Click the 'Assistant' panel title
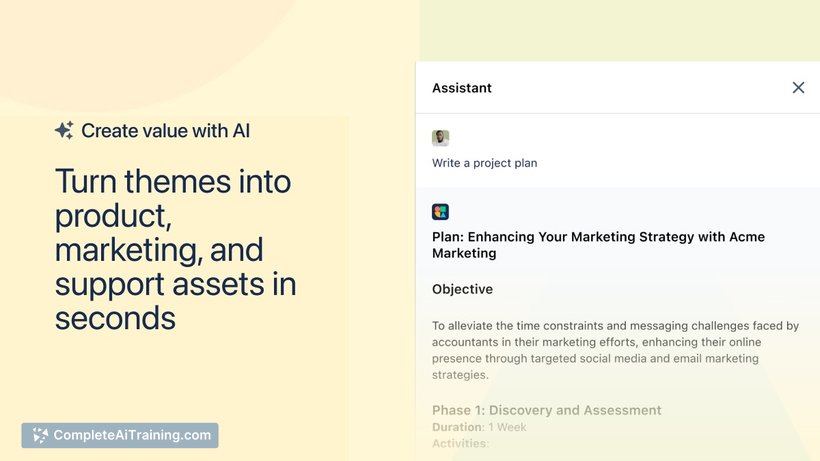The width and height of the screenshot is (820, 461). click(462, 88)
